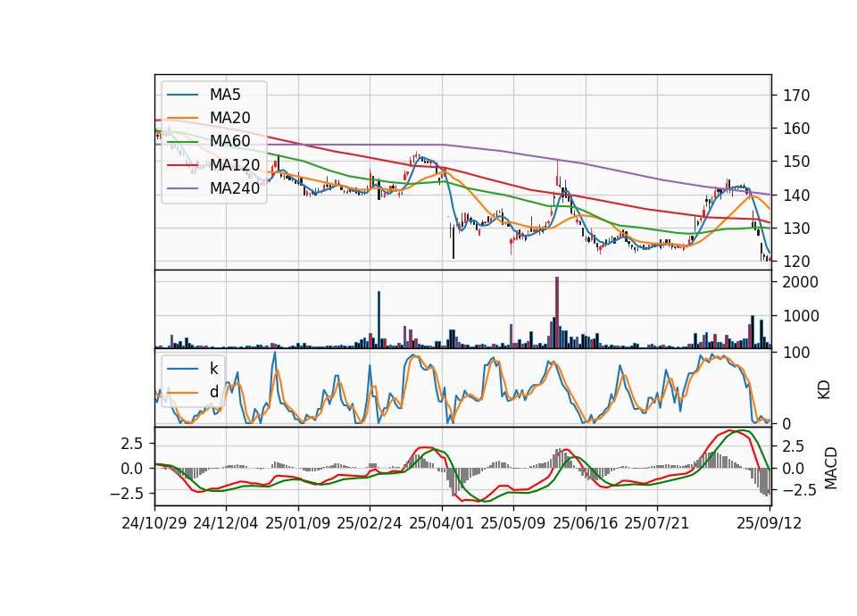857x616 pixels.
Task: Click the 150 price axis tick label
Action: (x=796, y=162)
